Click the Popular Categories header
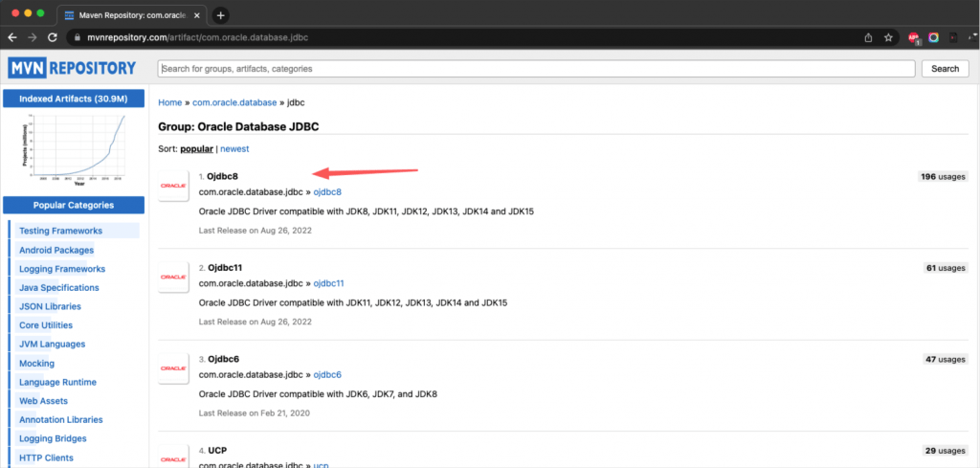This screenshot has width=980, height=468. [74, 205]
